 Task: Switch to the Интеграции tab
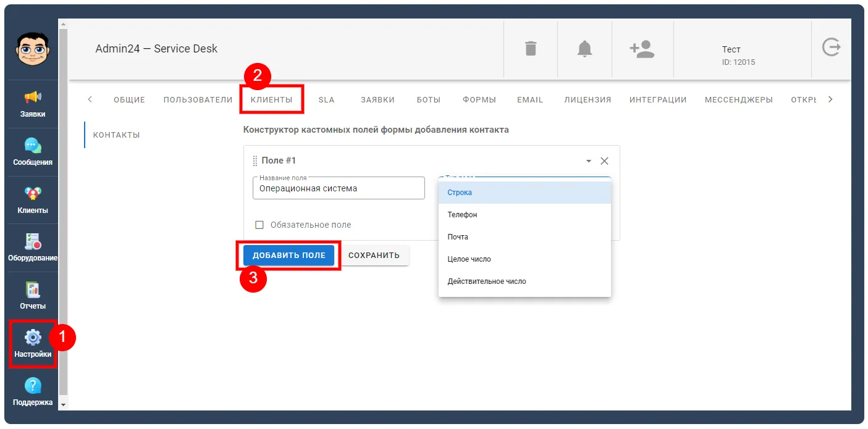point(658,99)
